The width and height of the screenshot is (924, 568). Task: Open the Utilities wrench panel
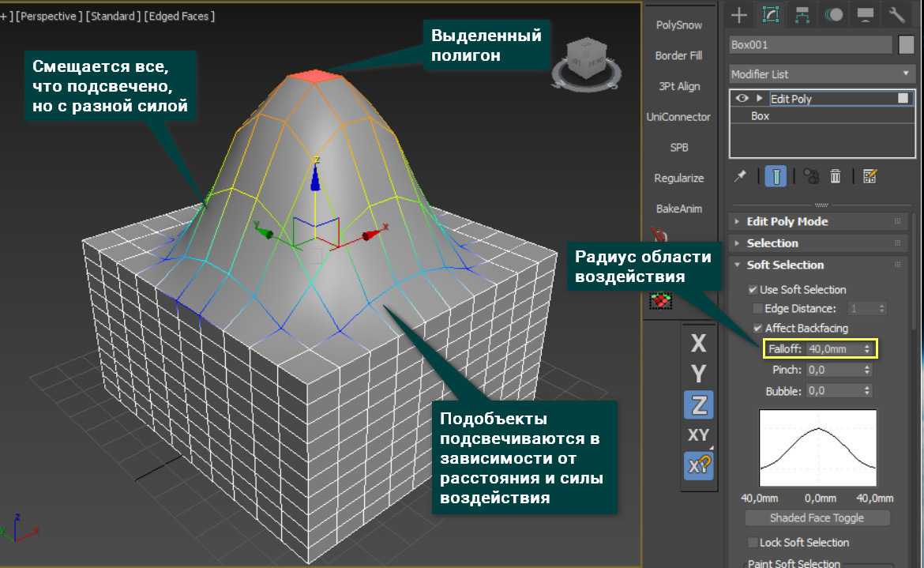pyautogui.click(x=896, y=14)
